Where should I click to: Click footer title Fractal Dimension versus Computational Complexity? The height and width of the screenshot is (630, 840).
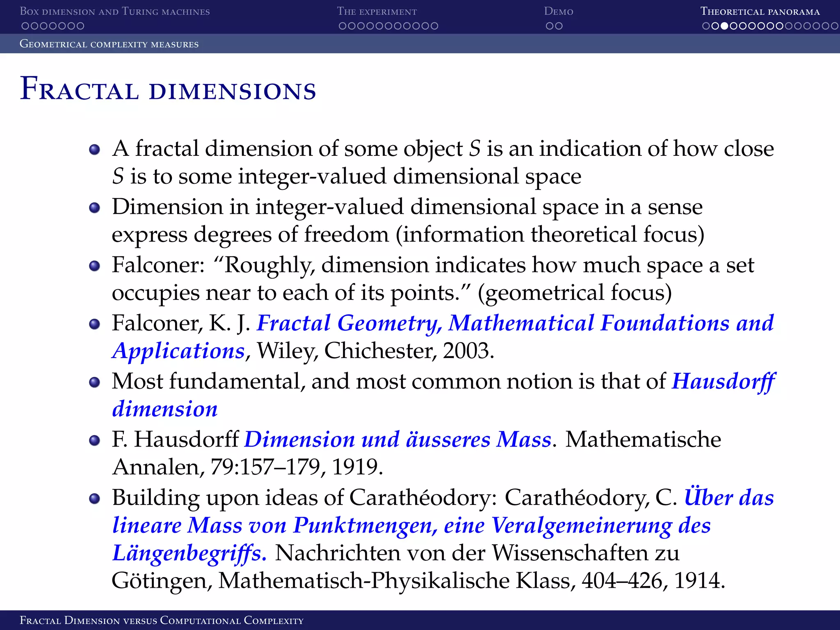(162, 620)
